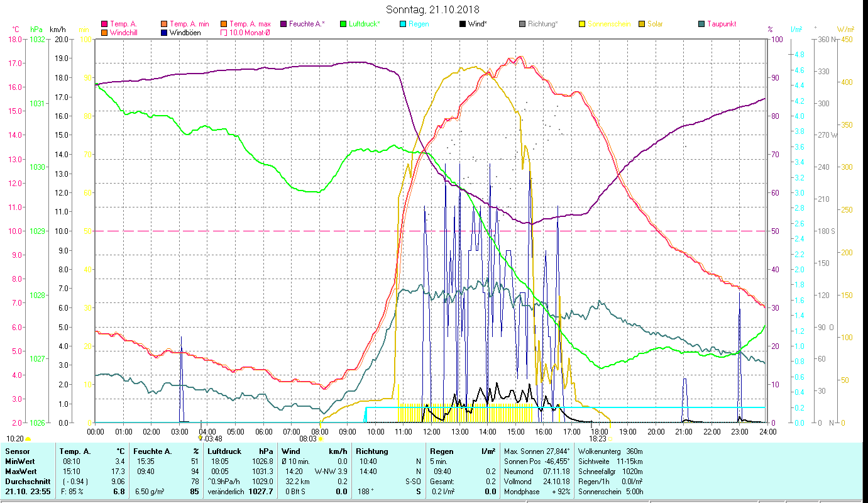Click the 'Taupunkt' legend label

coord(722,24)
